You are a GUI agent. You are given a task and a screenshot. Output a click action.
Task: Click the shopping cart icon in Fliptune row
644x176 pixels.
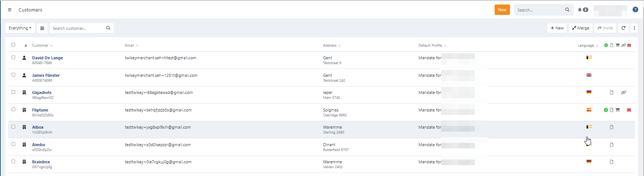tap(617, 110)
